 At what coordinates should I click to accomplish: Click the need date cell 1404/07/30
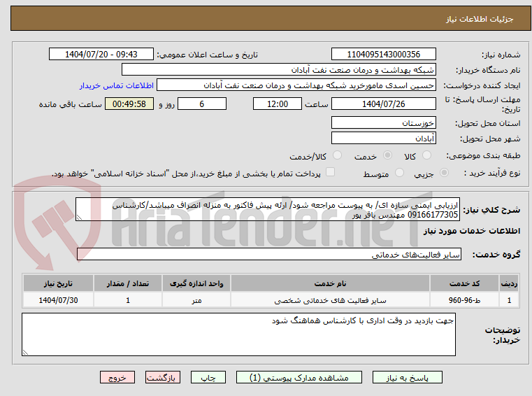pyautogui.click(x=58, y=300)
